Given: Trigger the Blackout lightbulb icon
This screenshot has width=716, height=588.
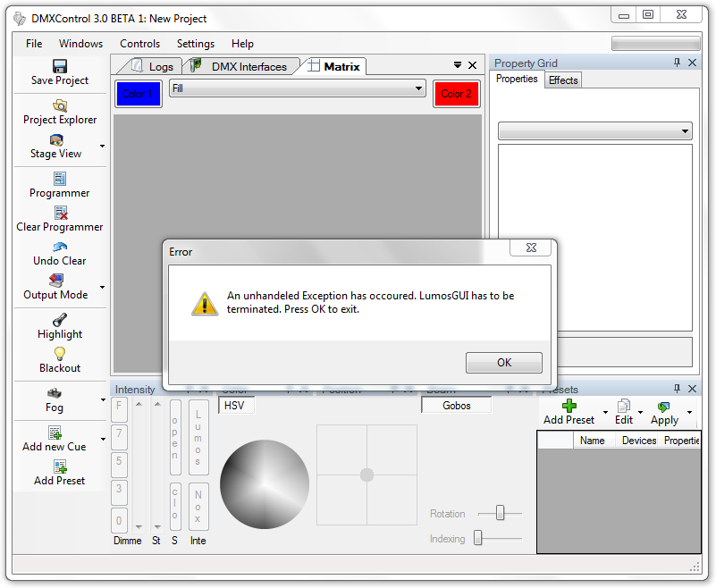Looking at the screenshot, I should [60, 354].
